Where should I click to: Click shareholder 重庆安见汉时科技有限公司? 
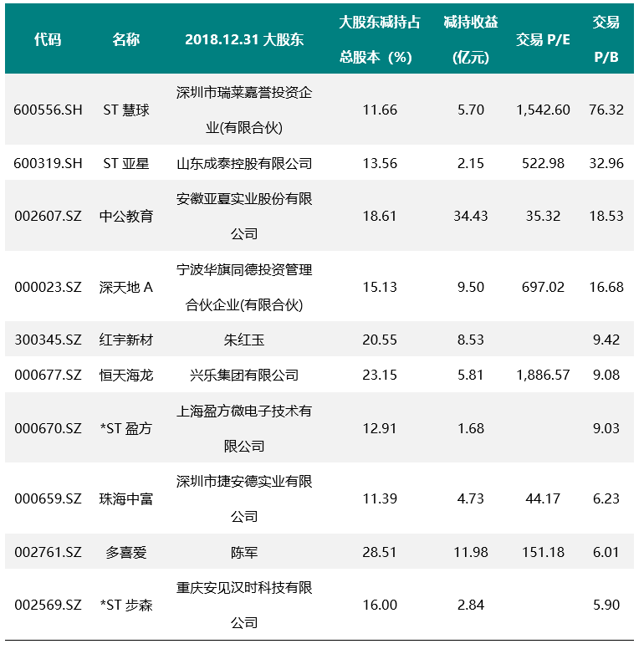244,606
